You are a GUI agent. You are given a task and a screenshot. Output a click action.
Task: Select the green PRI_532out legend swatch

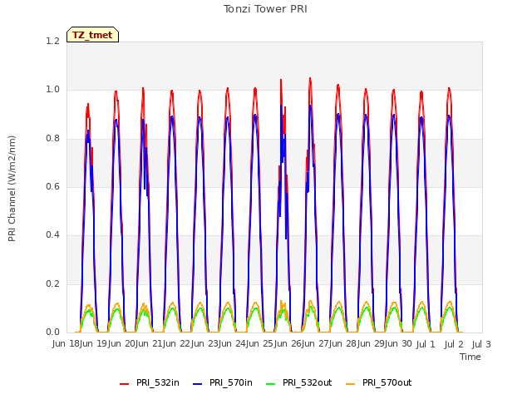point(271,383)
